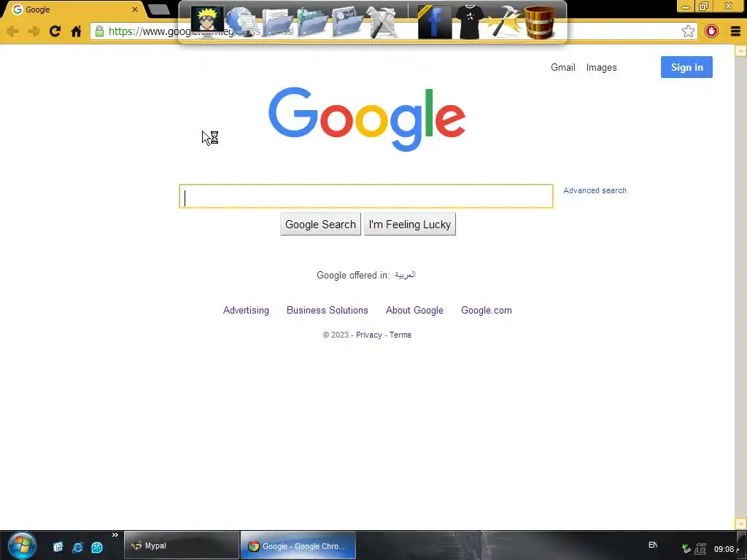Open the Privacy link

pos(368,335)
